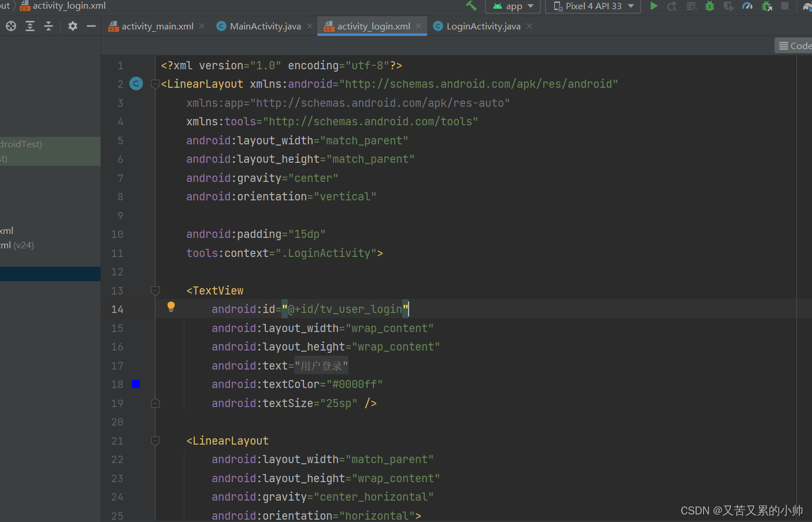Viewport: 812px width, 522px height.
Task: Click the gray Stop square icon
Action: 785,6
